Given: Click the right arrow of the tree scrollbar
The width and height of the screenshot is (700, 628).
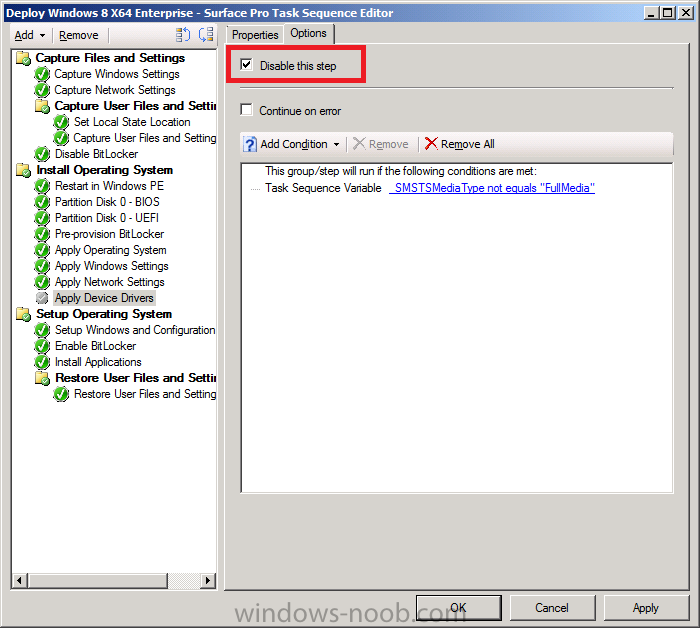Looking at the screenshot, I should (207, 580).
